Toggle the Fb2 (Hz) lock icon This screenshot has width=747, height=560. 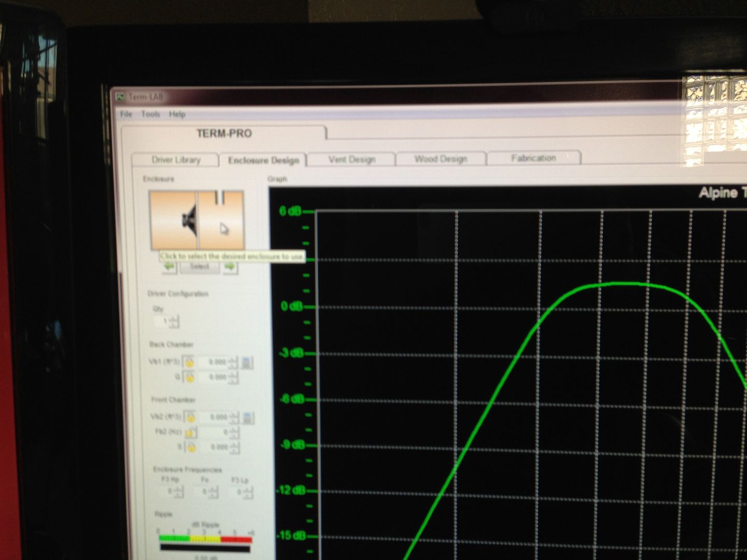tap(190, 432)
